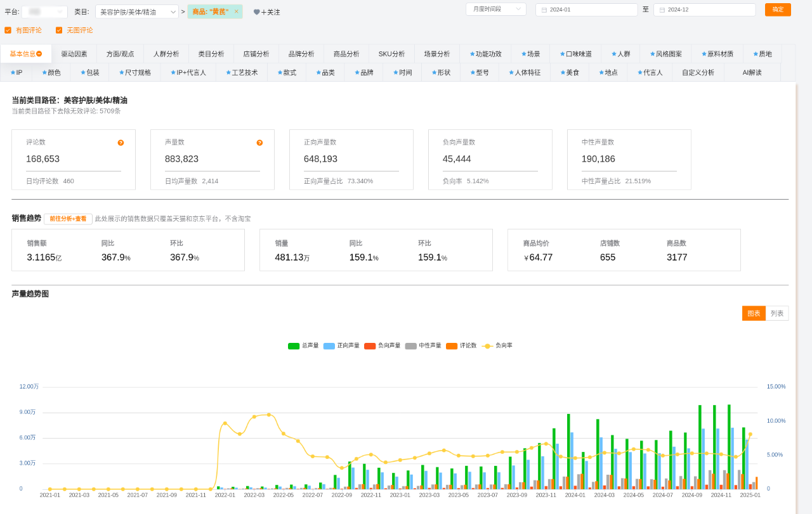Open the starred IP tab
The height and width of the screenshot is (514, 812).
pyautogui.click(x=16, y=72)
